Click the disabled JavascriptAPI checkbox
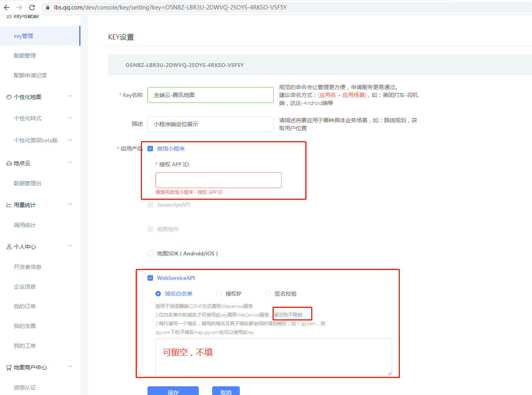Image resolution: width=532 pixels, height=395 pixels. pos(150,205)
